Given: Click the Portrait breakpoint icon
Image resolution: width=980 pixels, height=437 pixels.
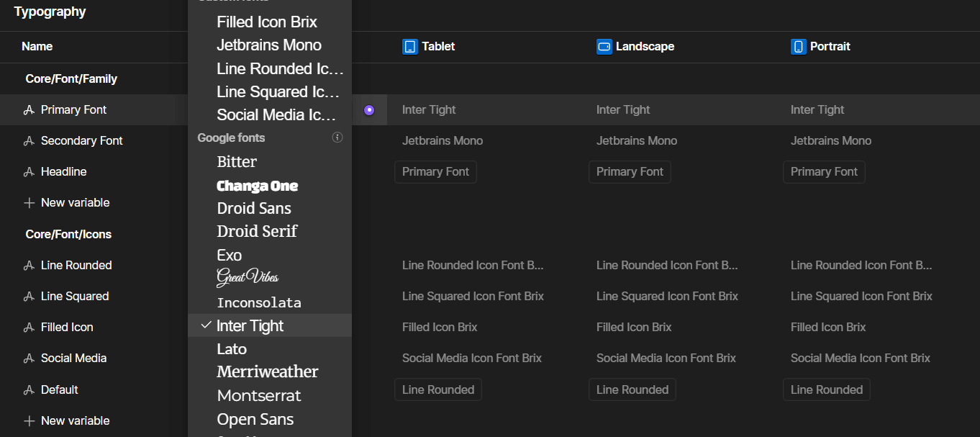Looking at the screenshot, I should (x=798, y=46).
